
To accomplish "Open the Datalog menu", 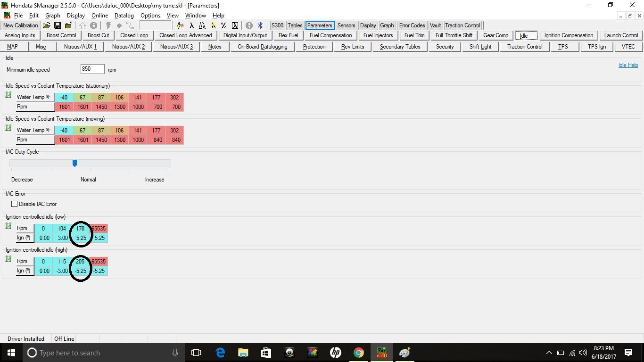I will 124,16.
